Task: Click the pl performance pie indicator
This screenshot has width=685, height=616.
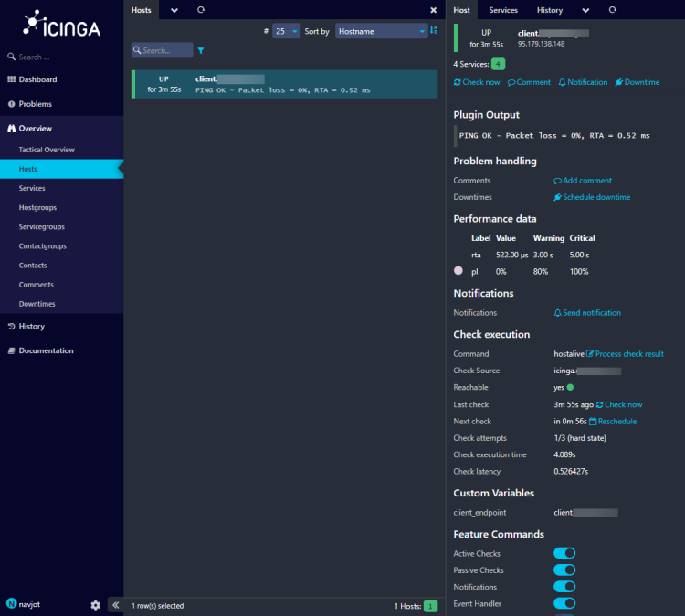Action: point(458,271)
